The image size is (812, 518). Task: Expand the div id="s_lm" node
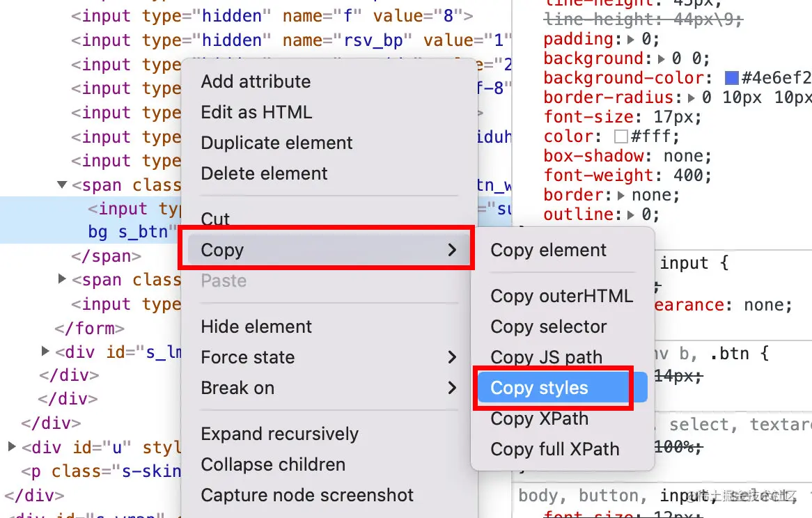coord(45,352)
